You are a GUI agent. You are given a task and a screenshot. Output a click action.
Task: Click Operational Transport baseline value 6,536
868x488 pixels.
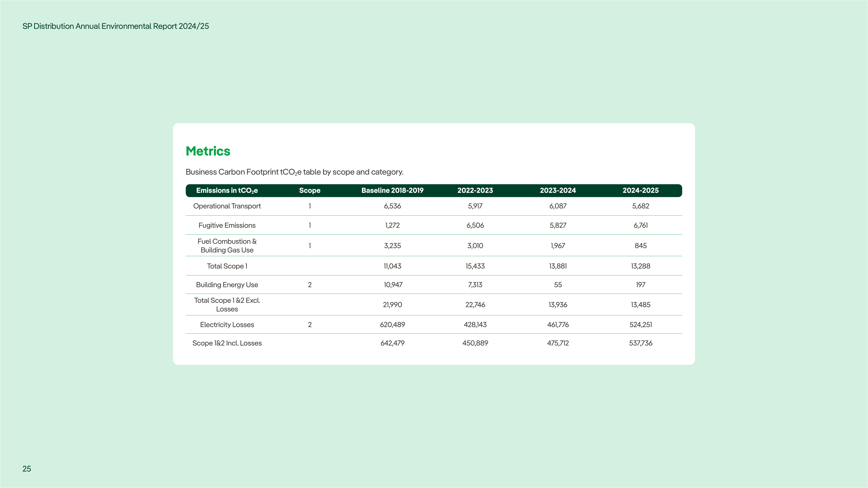(x=393, y=206)
